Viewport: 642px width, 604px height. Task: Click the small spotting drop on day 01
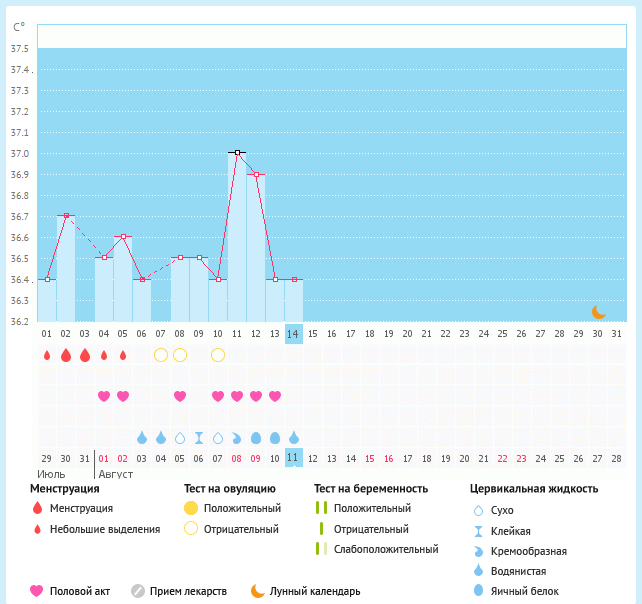pyautogui.click(x=47, y=355)
